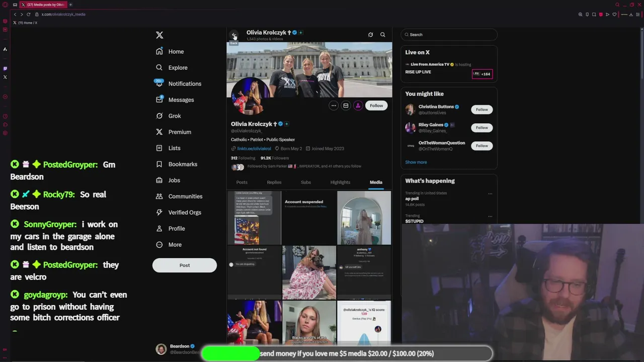Go back using the profile back arrow
The width and height of the screenshot is (644, 362).
234,35
